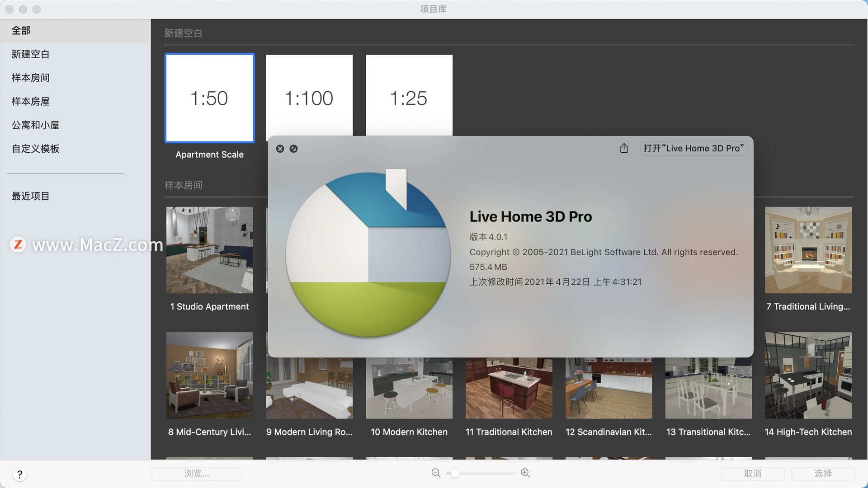Expand the 样本房屋 sidebar section

click(x=30, y=101)
